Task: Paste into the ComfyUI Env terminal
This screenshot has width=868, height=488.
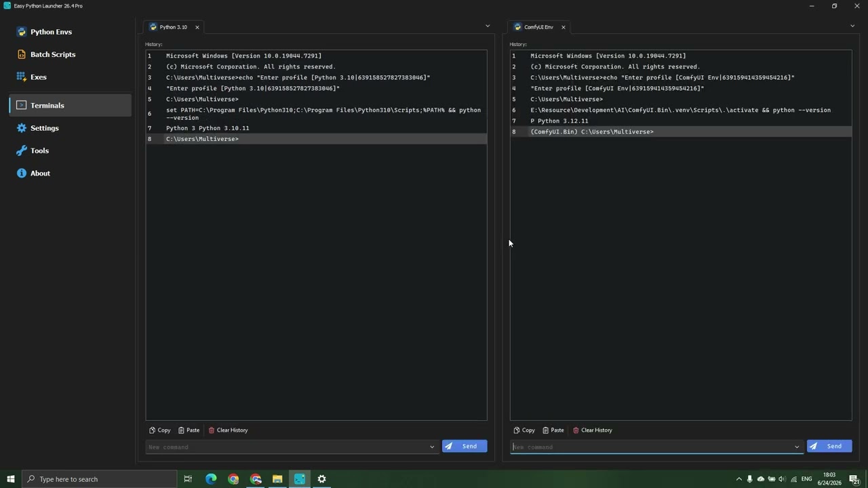Action: [553, 430]
